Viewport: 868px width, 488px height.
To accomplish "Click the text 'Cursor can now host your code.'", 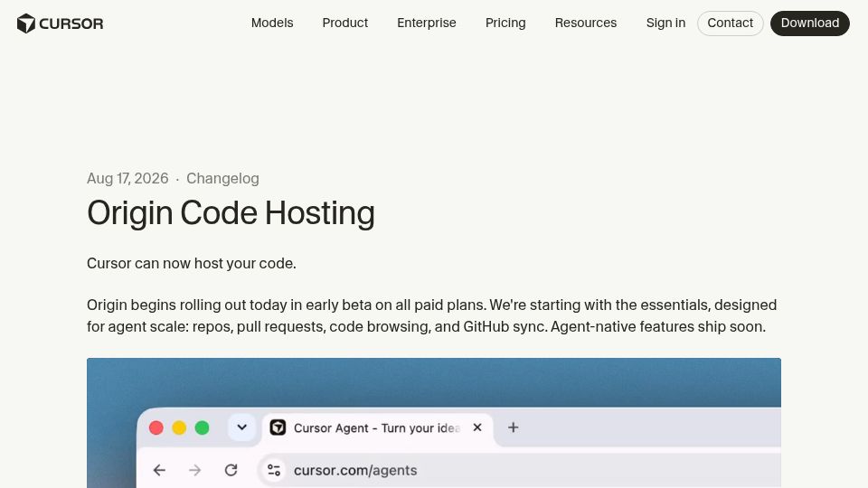I will [x=192, y=263].
